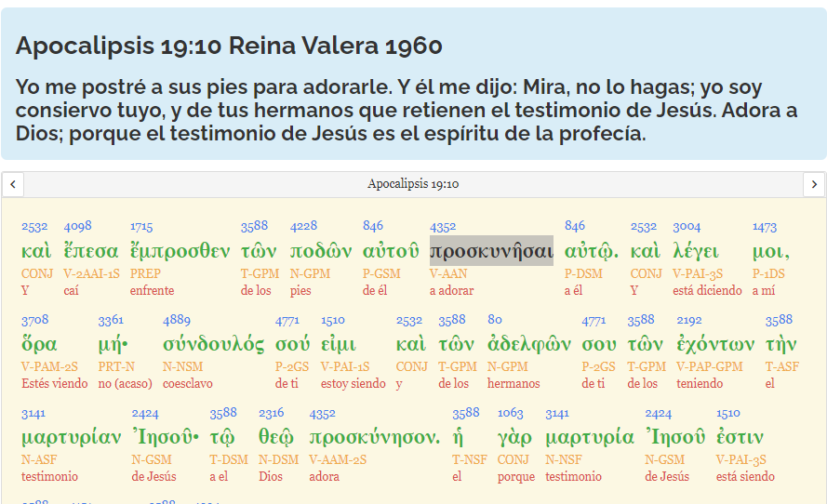Click translation 'estoy siendo'
The height and width of the screenshot is (504, 827).
coord(353,383)
